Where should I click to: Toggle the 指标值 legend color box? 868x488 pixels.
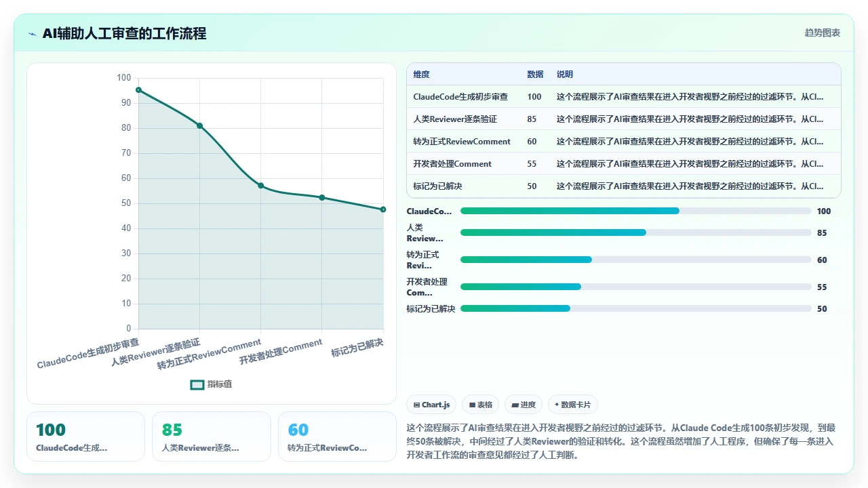point(197,384)
